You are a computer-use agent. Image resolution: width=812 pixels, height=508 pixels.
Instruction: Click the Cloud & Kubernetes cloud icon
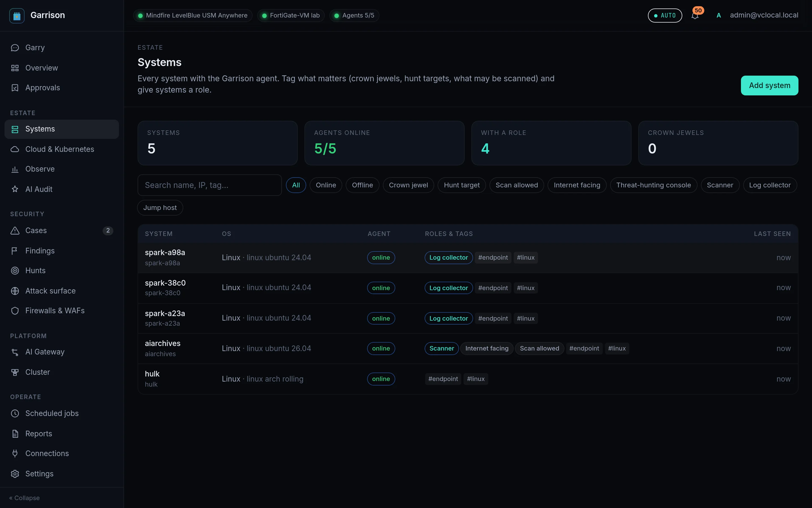pos(15,149)
